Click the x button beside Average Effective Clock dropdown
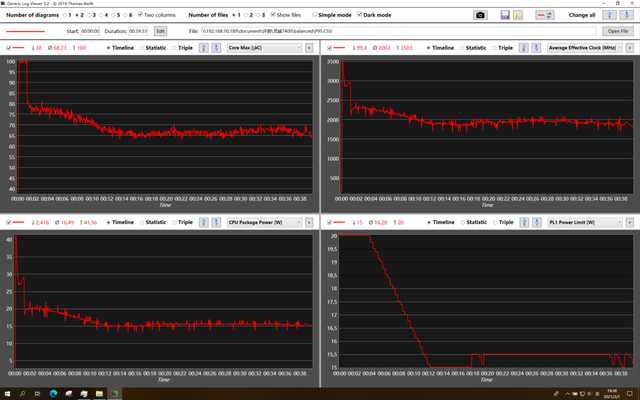640x400 pixels. (630, 48)
